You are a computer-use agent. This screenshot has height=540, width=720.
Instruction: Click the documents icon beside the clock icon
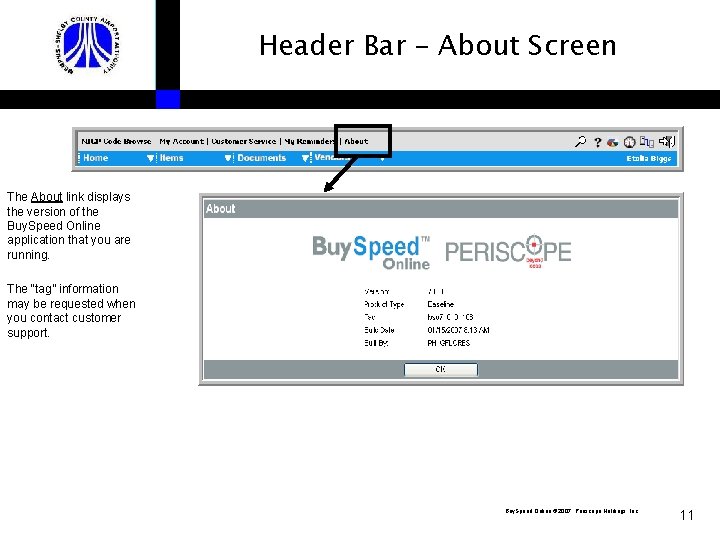click(x=647, y=142)
